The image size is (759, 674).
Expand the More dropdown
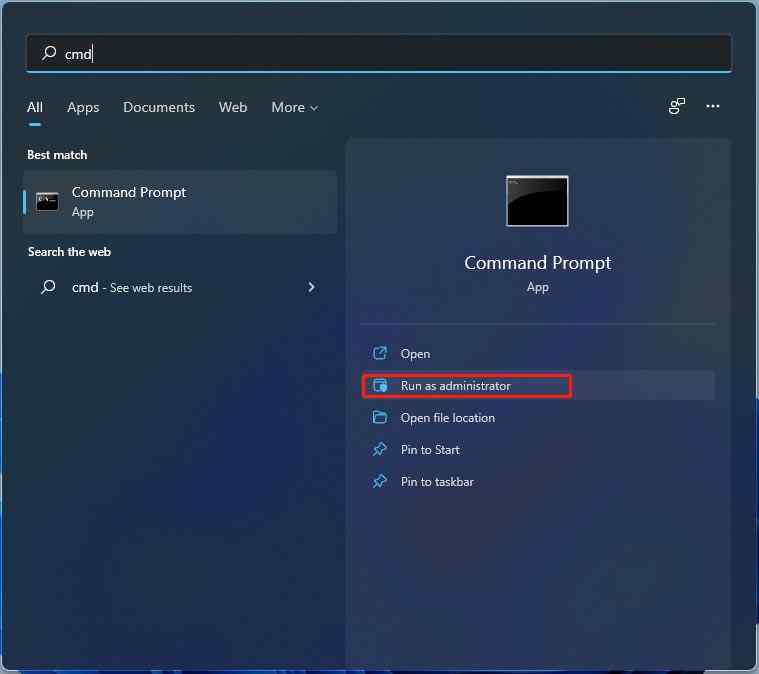tap(294, 107)
